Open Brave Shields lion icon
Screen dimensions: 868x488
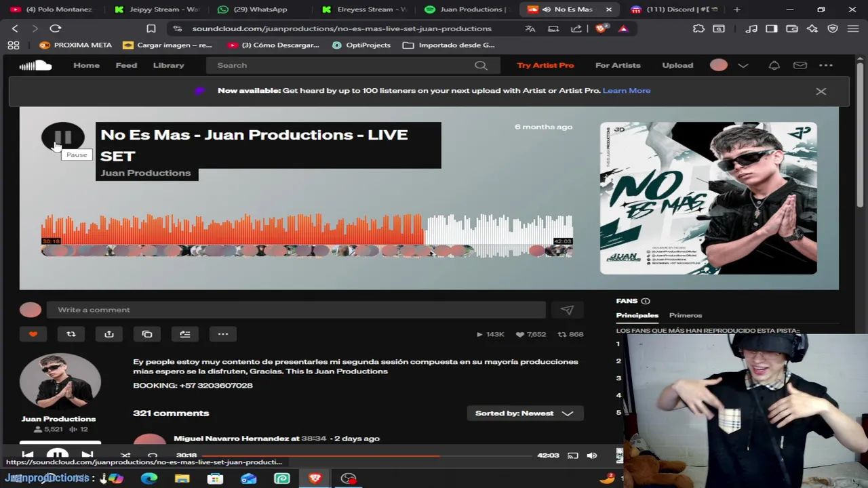pos(601,28)
